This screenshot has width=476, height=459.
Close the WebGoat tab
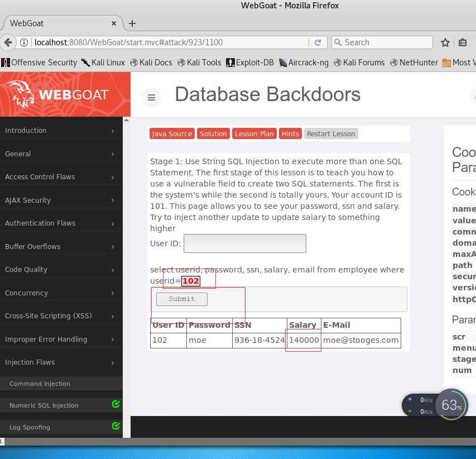click(x=114, y=23)
